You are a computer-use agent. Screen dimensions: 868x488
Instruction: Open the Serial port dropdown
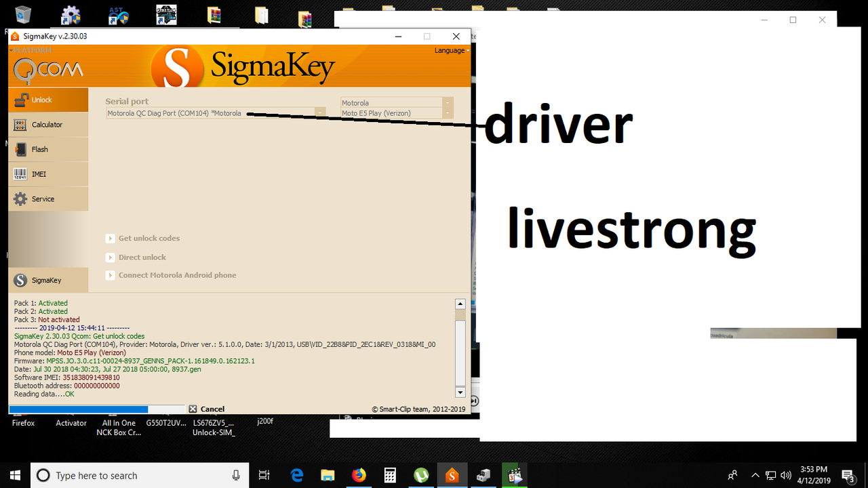[x=319, y=113]
